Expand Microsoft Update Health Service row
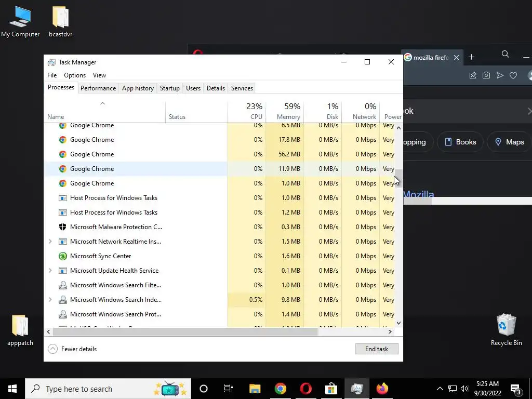This screenshot has height=399, width=532. pyautogui.click(x=50, y=271)
